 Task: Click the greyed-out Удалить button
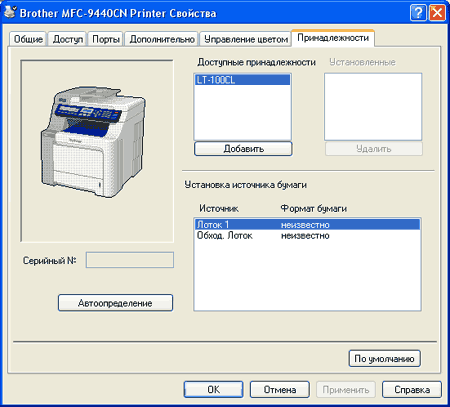pyautogui.click(x=374, y=149)
